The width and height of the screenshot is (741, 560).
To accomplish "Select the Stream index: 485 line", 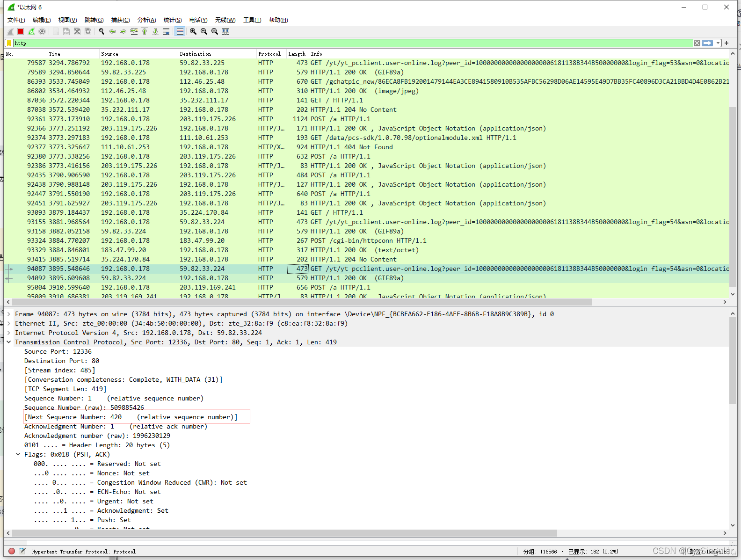I will point(60,370).
